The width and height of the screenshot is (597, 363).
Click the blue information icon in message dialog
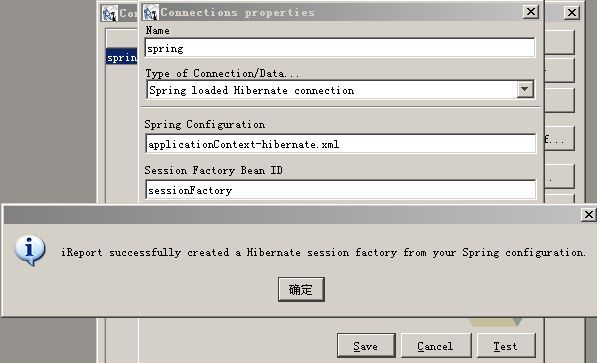click(30, 250)
